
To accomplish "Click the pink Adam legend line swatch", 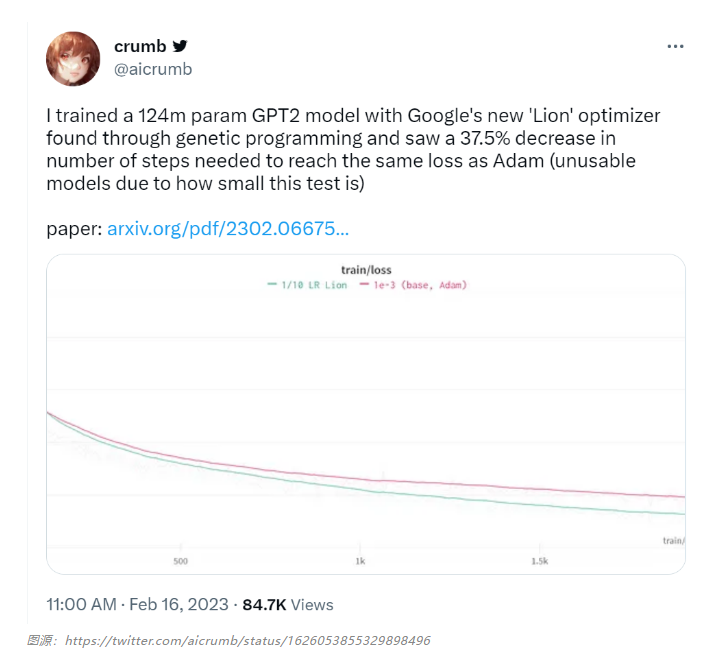I will [362, 285].
